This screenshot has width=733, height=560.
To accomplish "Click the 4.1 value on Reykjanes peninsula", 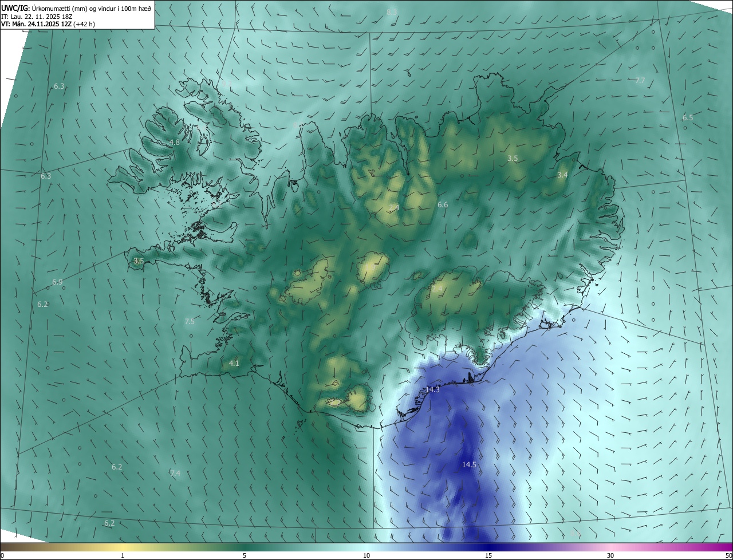I will tap(234, 364).
